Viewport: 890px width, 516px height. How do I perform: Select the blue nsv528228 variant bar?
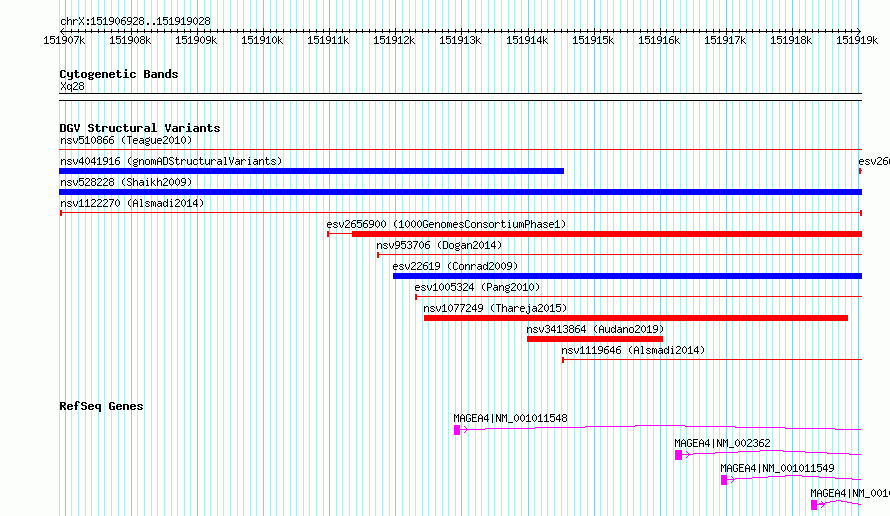pos(460,192)
